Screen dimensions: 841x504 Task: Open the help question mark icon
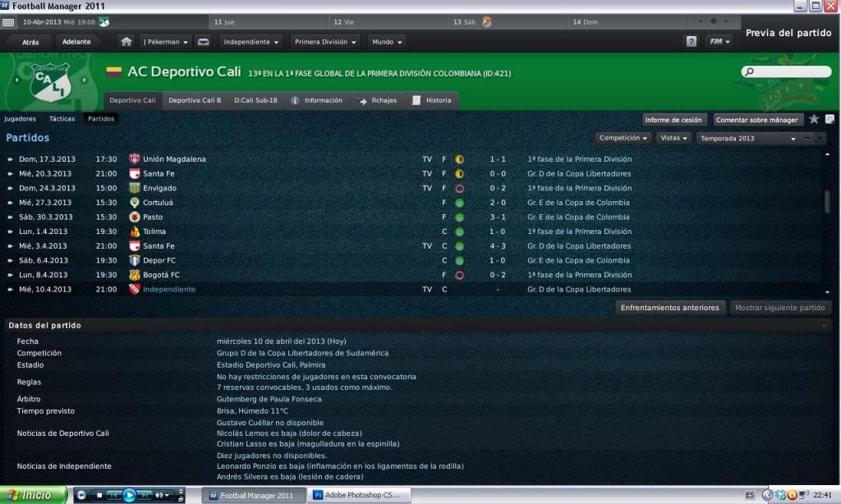pyautogui.click(x=692, y=41)
